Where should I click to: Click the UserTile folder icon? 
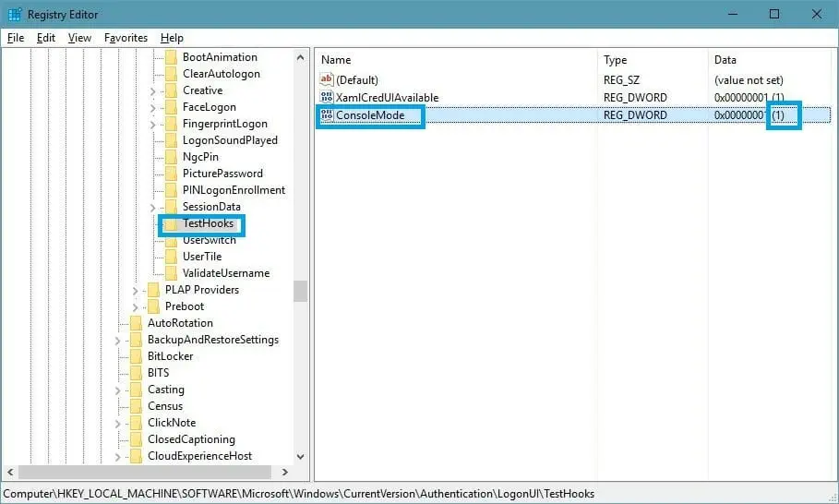tap(172, 257)
